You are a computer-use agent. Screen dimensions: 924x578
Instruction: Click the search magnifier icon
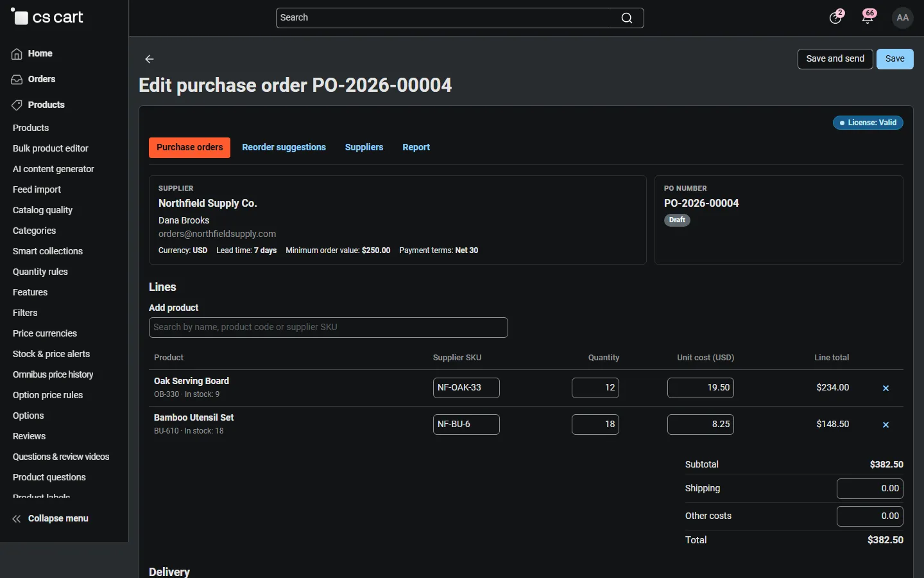pos(627,18)
